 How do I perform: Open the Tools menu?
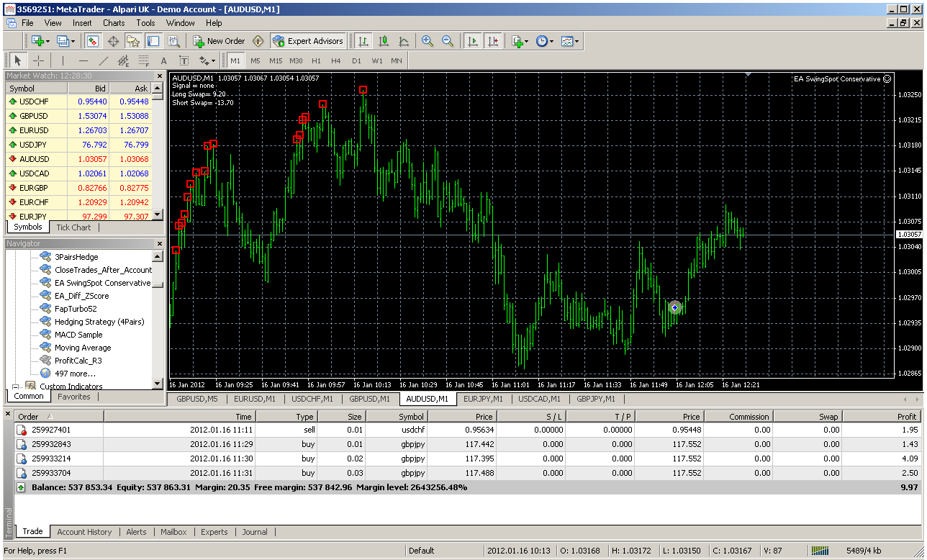tap(146, 23)
